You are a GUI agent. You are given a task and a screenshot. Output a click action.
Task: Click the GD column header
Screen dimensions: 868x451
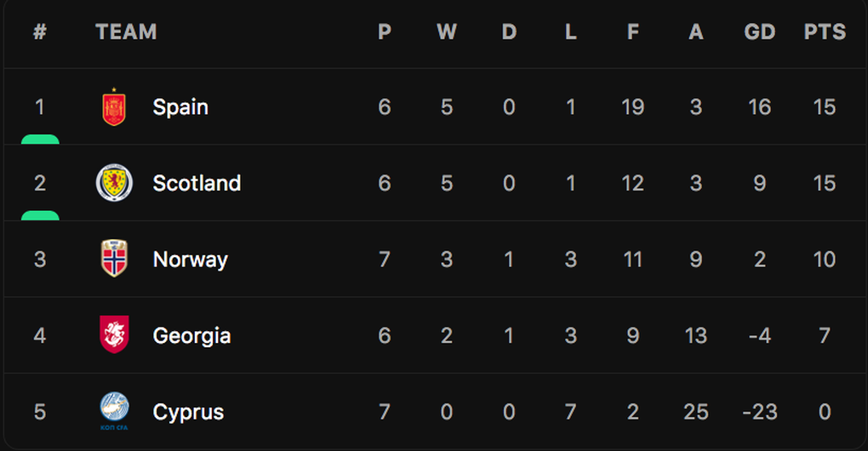tap(759, 31)
